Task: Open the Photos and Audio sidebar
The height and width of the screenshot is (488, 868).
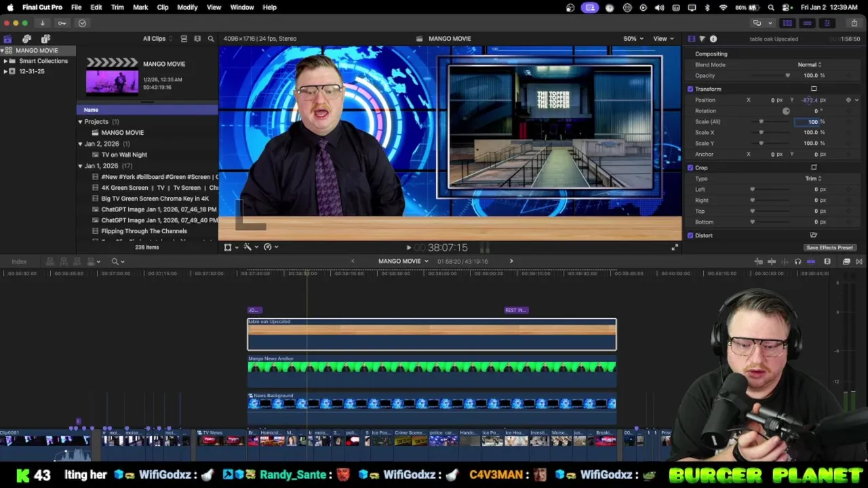Action: [26, 39]
